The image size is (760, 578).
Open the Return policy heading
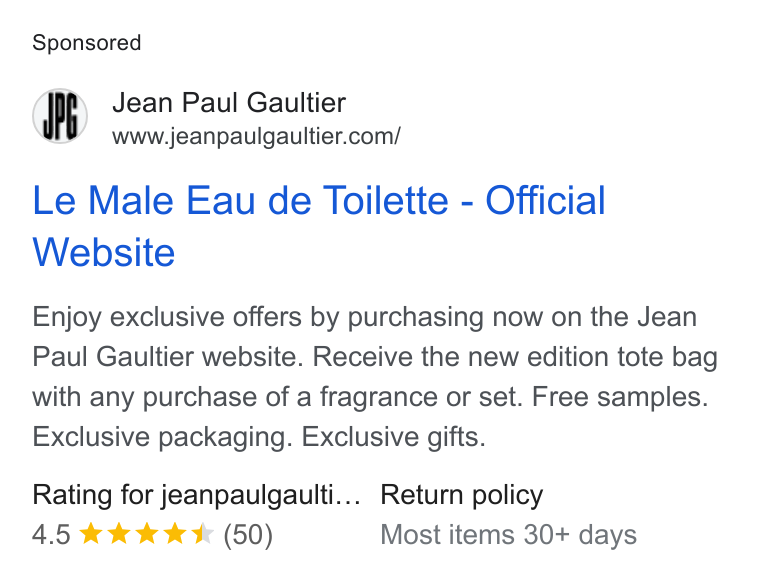click(x=461, y=495)
